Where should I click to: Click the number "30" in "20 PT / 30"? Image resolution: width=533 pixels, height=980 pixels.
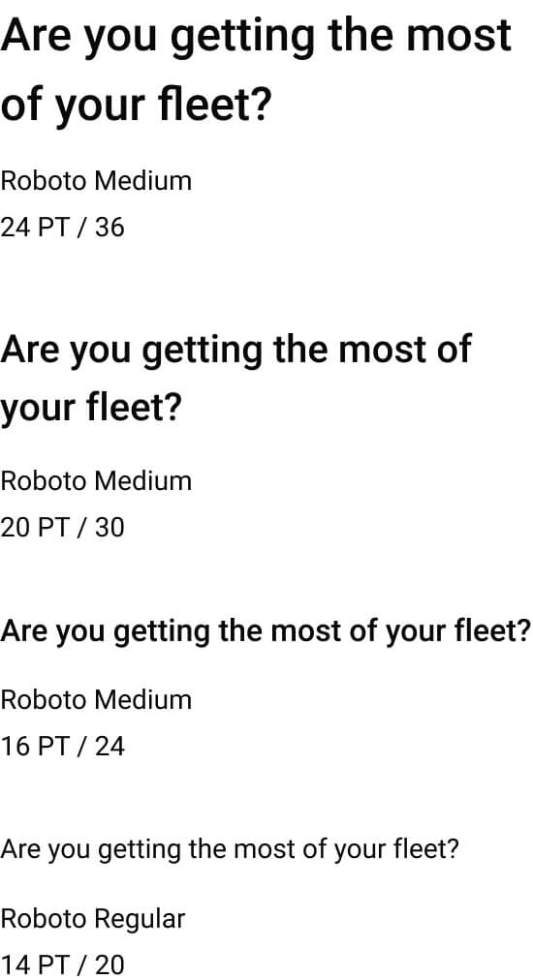[x=110, y=528]
